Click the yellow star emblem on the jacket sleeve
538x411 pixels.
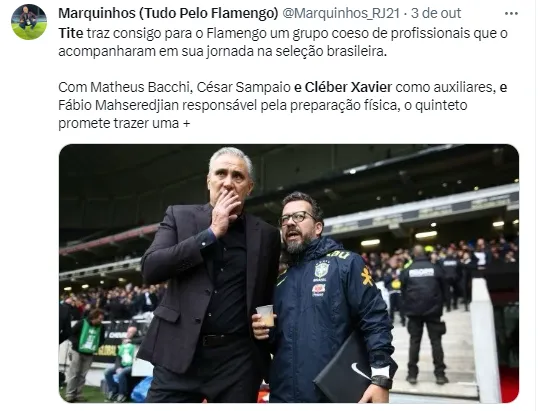366,277
